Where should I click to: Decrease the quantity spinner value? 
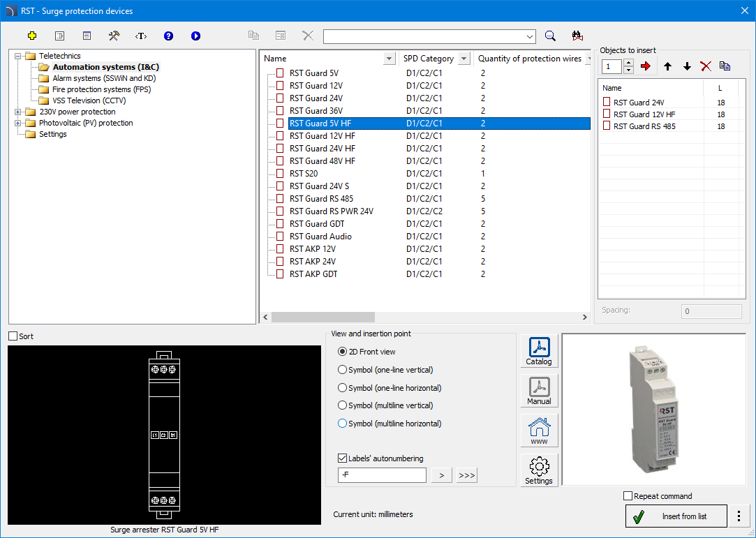[628, 70]
